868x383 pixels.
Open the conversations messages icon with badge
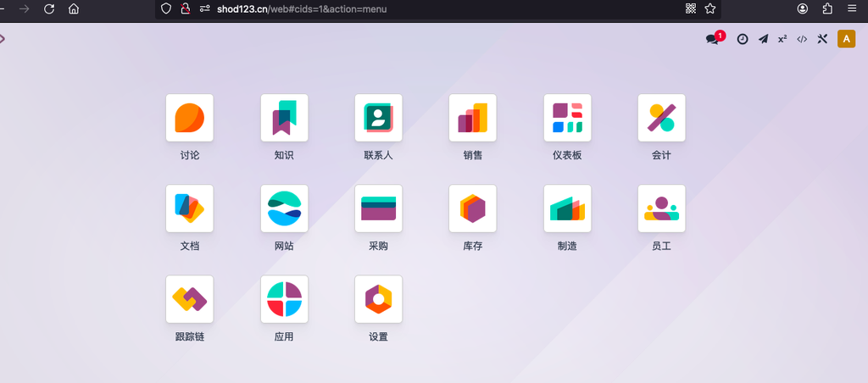point(714,39)
